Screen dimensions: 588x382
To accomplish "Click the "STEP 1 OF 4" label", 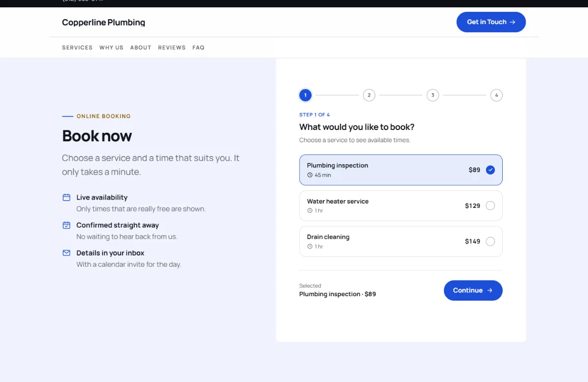I will pos(315,115).
